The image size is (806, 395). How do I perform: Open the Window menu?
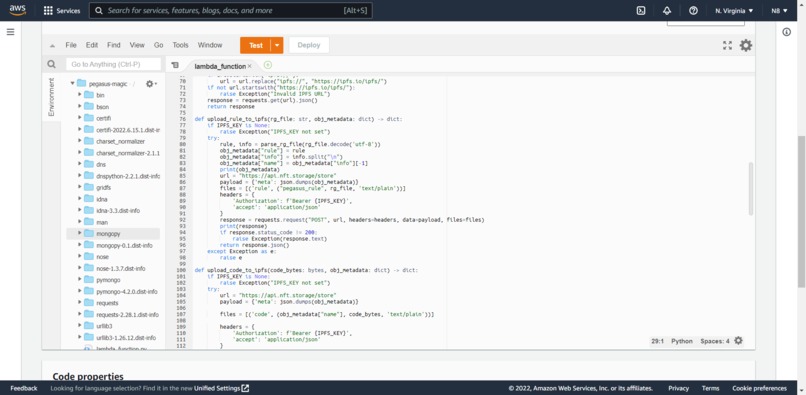pyautogui.click(x=210, y=45)
